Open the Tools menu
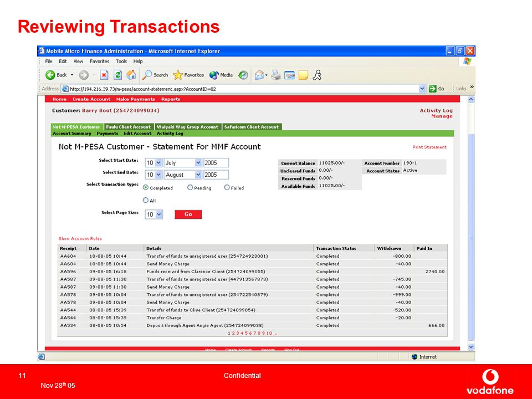Screen dimensions: 532x399 [x=121, y=62]
